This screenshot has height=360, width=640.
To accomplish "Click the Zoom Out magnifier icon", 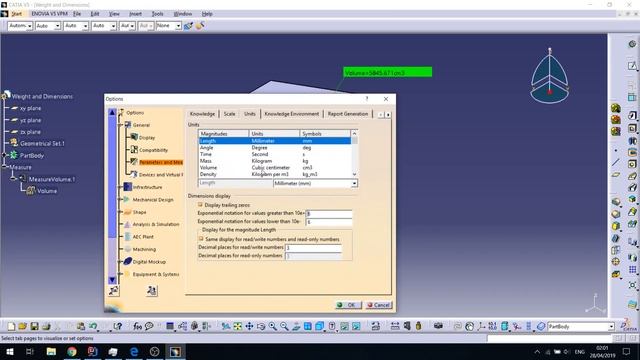I will click(x=284, y=326).
